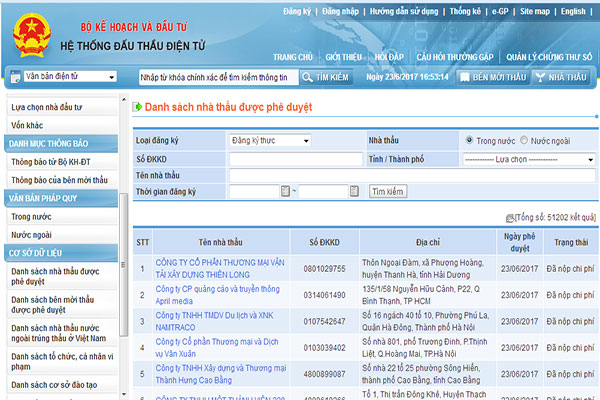Open the Tỉnh / Thành phố dropdown
Screen dimensions: 600x400
(528, 158)
